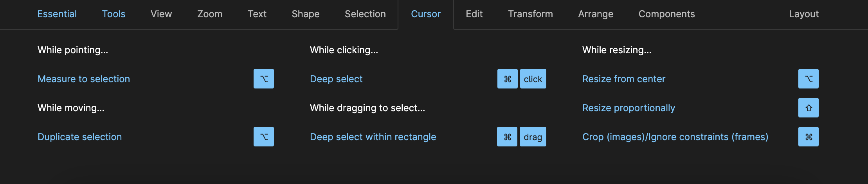Select the Components tab

pos(667,14)
